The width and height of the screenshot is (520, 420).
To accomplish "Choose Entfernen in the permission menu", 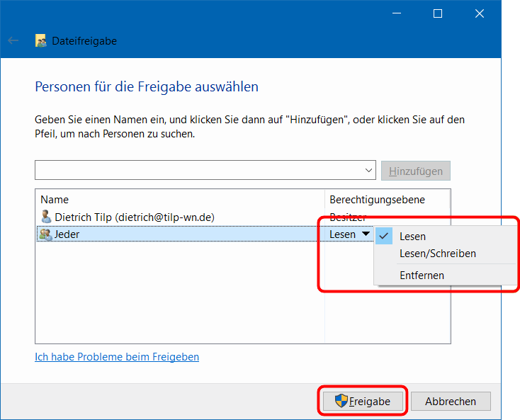I will 422,276.
